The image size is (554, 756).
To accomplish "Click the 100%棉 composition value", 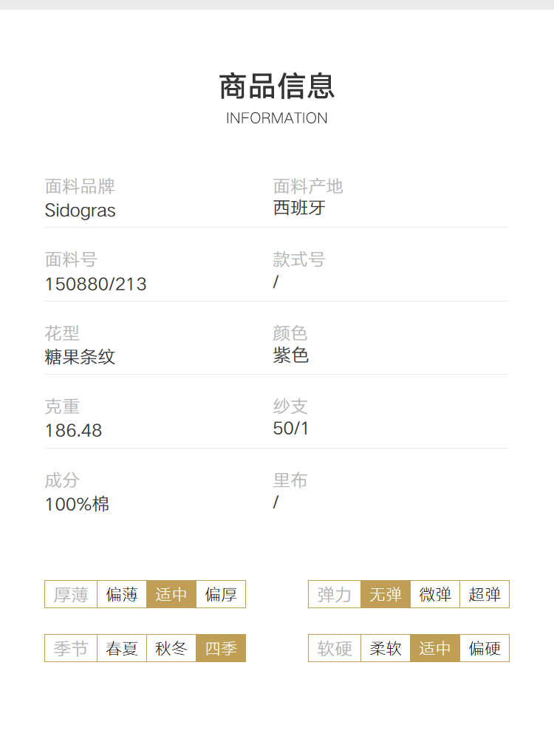I will click(x=77, y=504).
